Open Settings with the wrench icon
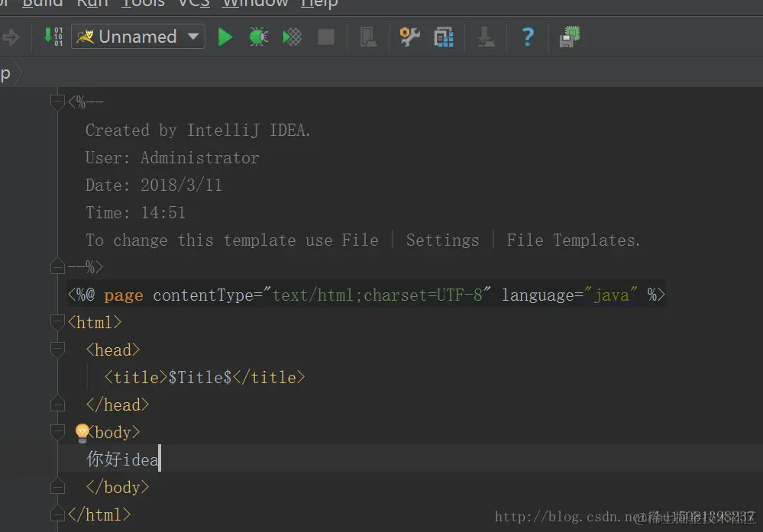763x532 pixels. tap(409, 37)
